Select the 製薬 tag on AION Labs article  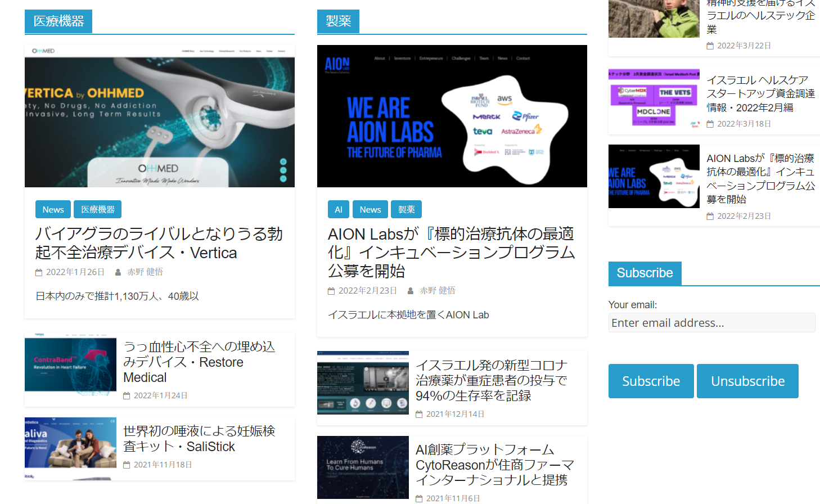(x=407, y=209)
